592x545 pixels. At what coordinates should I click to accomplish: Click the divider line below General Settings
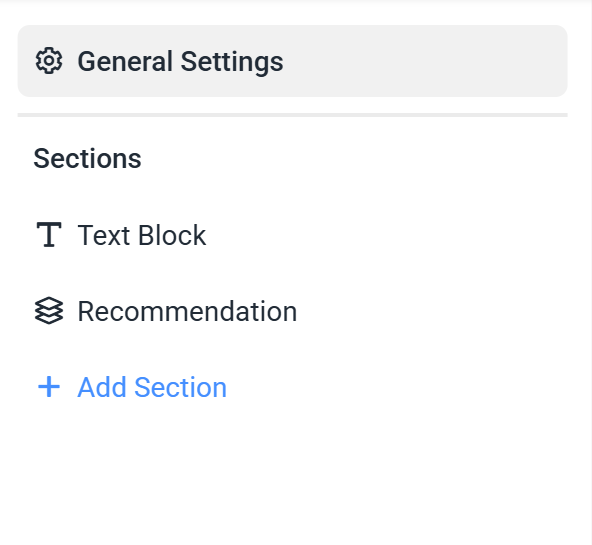tap(292, 115)
